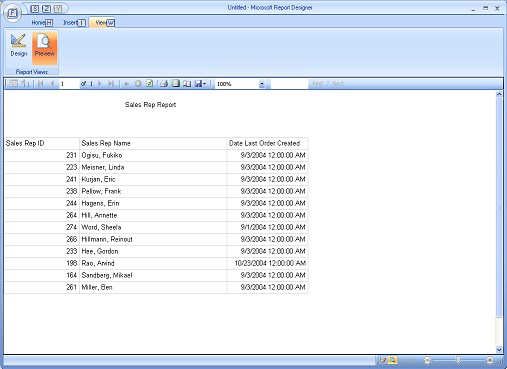
Task: Click Sales Rep ID value 164
Action: pos(71,275)
